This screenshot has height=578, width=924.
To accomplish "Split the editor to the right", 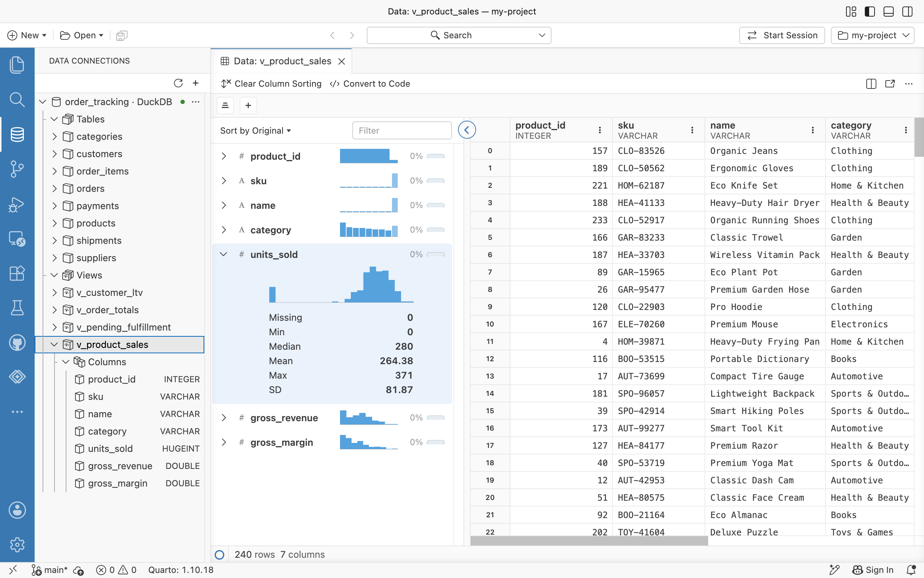I will (x=871, y=84).
